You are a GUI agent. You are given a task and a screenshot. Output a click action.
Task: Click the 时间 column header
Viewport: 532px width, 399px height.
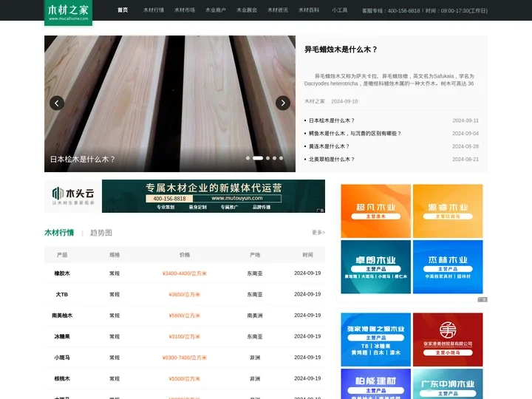point(307,255)
